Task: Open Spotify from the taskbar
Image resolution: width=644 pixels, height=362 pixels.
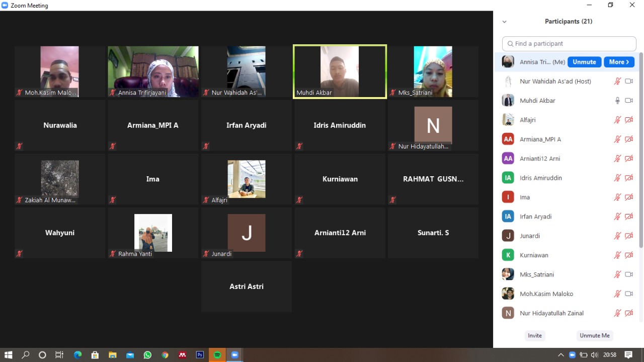Action: pyautogui.click(x=217, y=355)
